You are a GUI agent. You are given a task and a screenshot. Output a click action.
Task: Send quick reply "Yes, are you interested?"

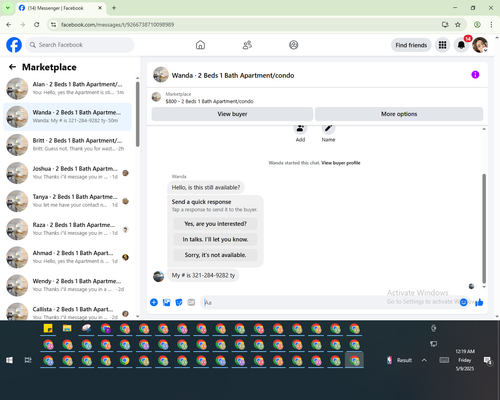[215, 224]
